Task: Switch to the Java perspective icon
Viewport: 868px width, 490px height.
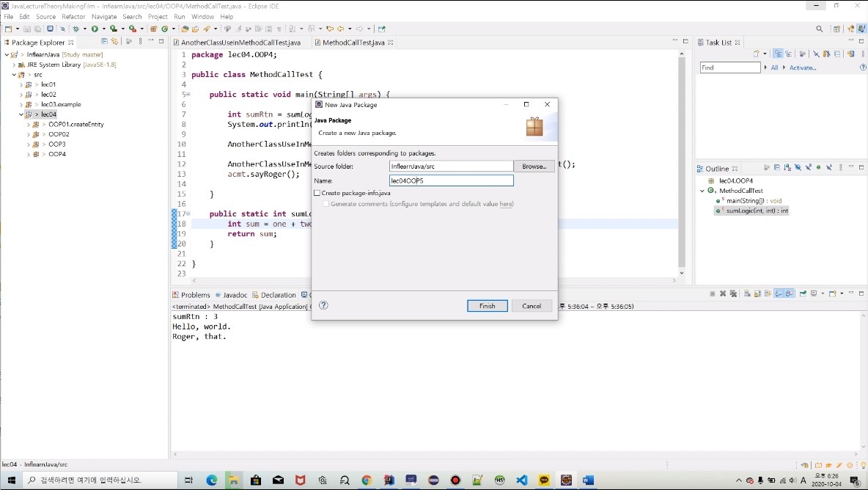Action: [x=861, y=29]
